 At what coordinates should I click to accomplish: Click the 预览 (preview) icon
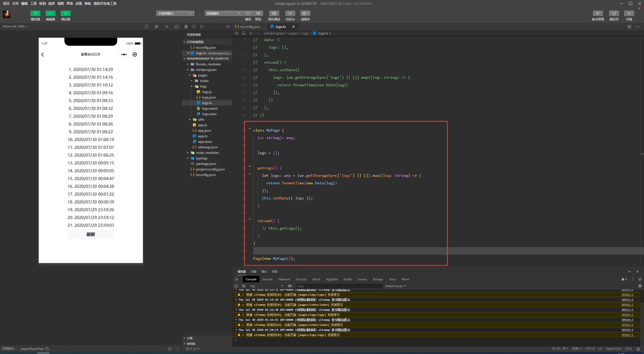(x=258, y=13)
